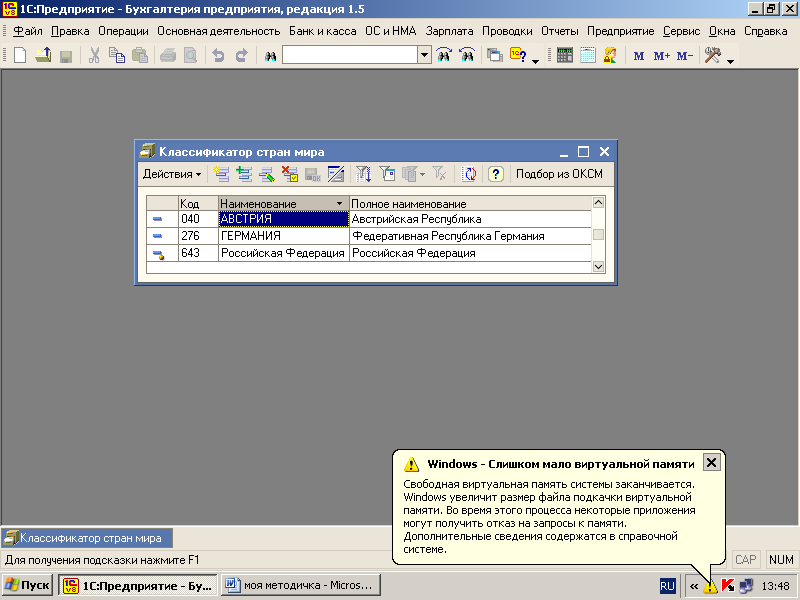Click filter by current value icon
The height and width of the screenshot is (600, 800).
click(x=388, y=174)
